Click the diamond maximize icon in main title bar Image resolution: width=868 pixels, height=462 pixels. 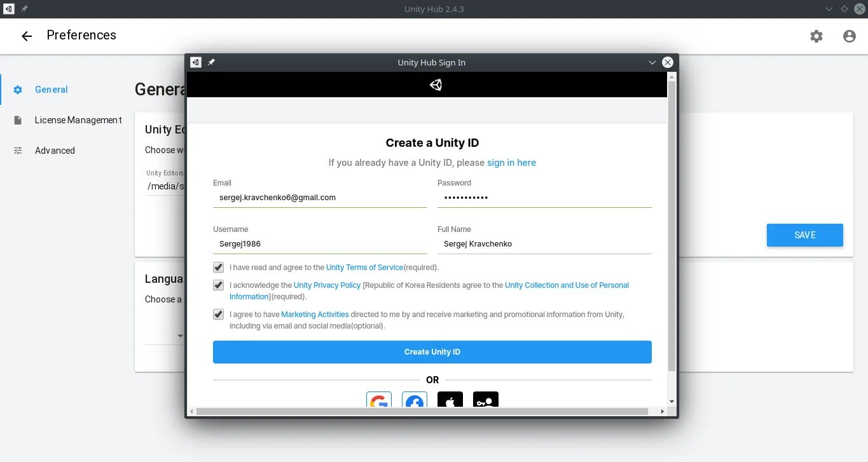[x=844, y=9]
